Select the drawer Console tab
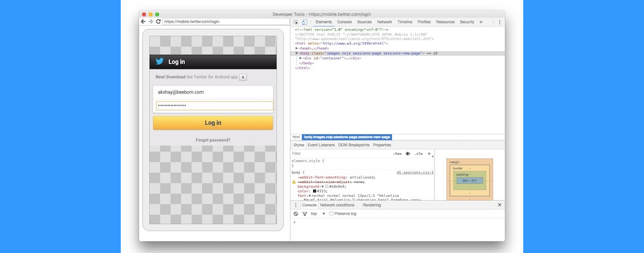The image size is (644, 253). click(x=309, y=205)
